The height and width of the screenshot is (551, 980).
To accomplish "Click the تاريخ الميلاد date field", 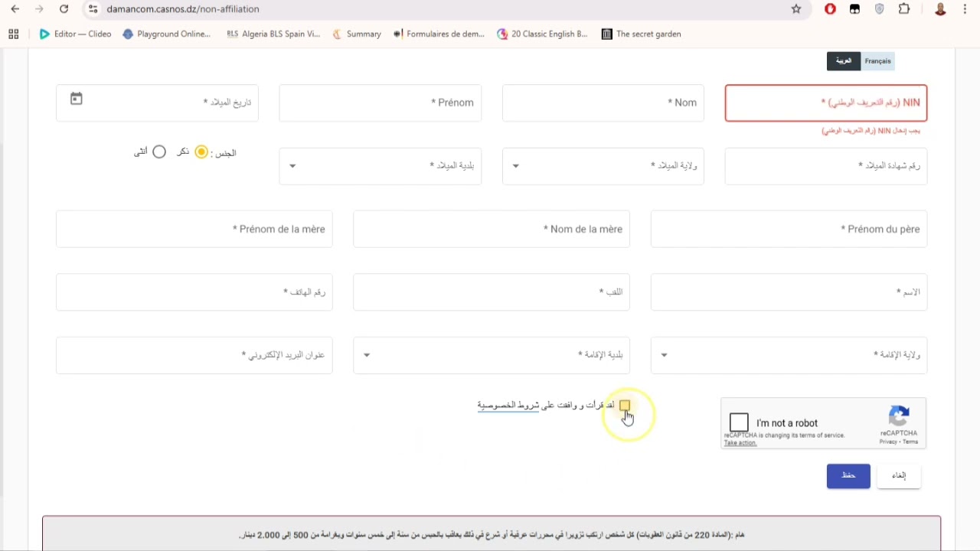I will click(157, 103).
